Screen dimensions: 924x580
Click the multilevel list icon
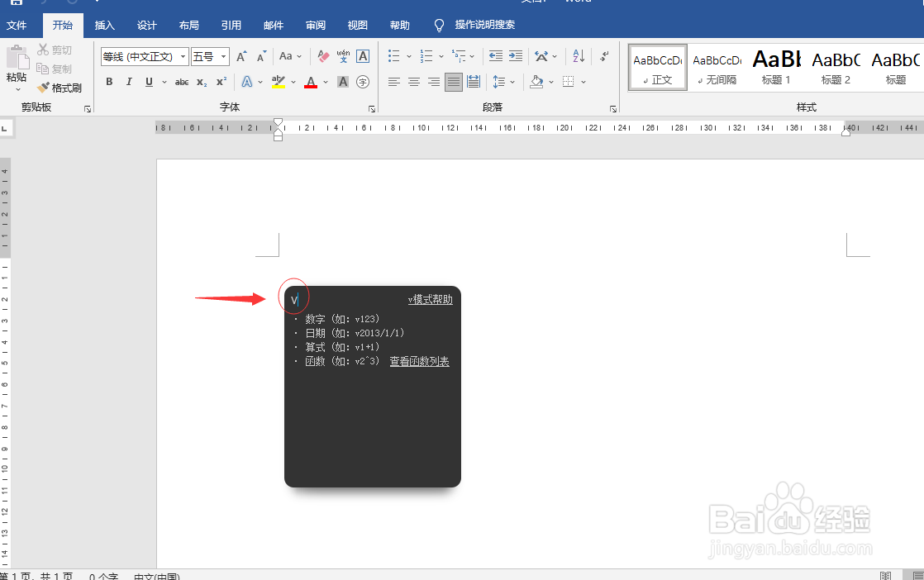[x=459, y=56]
